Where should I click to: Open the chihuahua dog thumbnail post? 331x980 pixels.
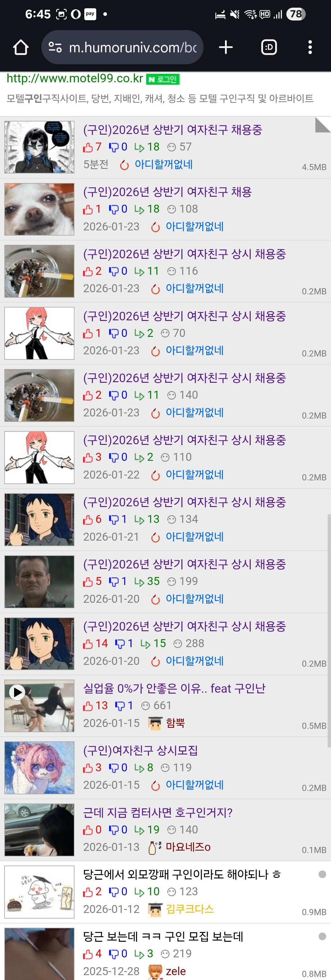coord(39,209)
